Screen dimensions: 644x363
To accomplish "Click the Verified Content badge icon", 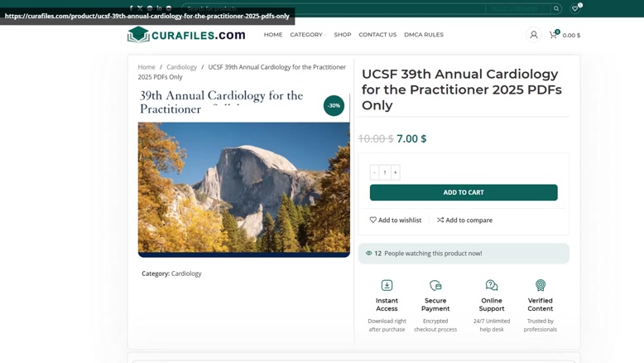I will 541,285.
